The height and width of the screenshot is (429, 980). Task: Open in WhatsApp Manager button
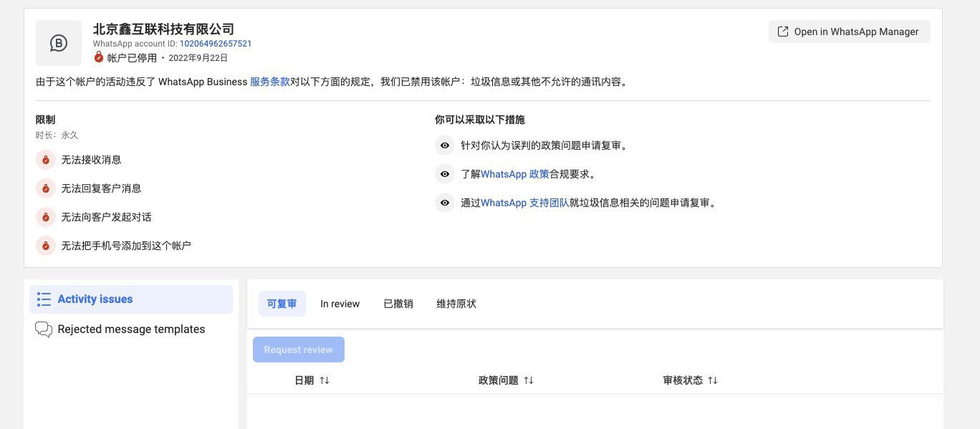point(849,32)
